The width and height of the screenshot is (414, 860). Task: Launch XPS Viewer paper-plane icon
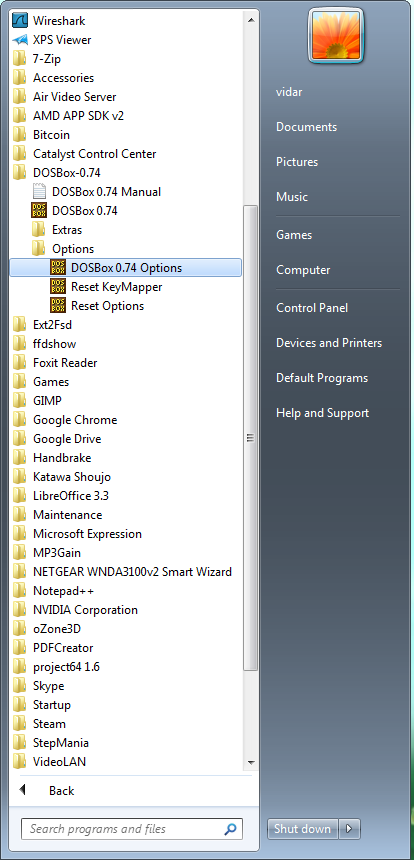point(20,40)
